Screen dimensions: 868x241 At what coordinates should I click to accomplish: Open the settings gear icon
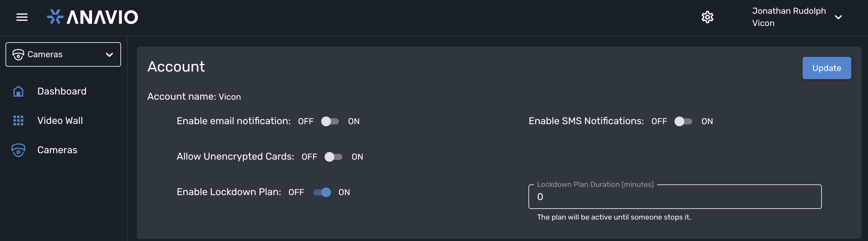point(707,17)
